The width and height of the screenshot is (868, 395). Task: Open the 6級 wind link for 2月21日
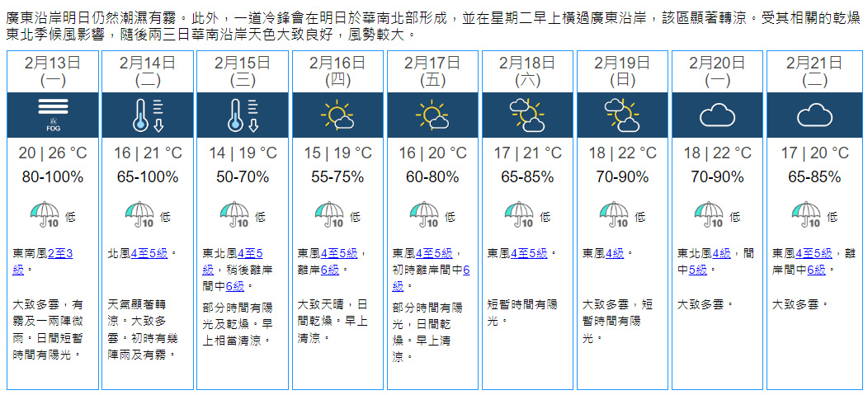816,270
